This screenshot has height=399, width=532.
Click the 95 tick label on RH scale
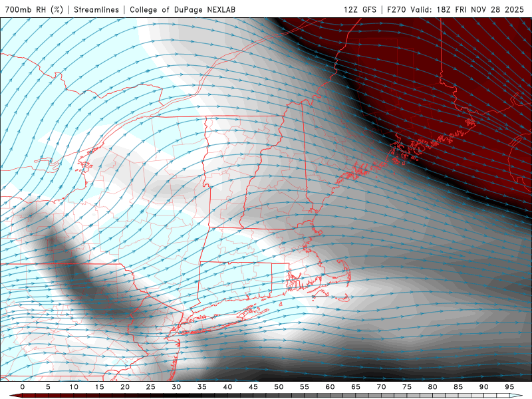(509, 387)
